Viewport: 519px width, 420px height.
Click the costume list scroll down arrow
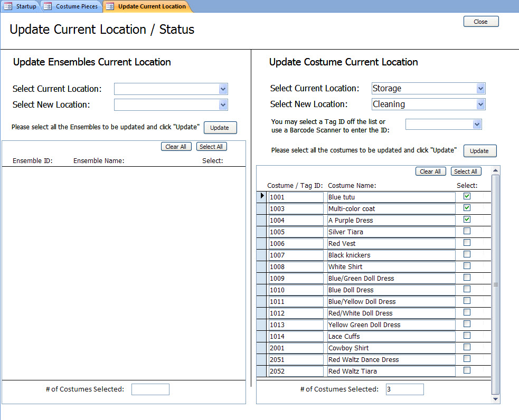(x=495, y=399)
